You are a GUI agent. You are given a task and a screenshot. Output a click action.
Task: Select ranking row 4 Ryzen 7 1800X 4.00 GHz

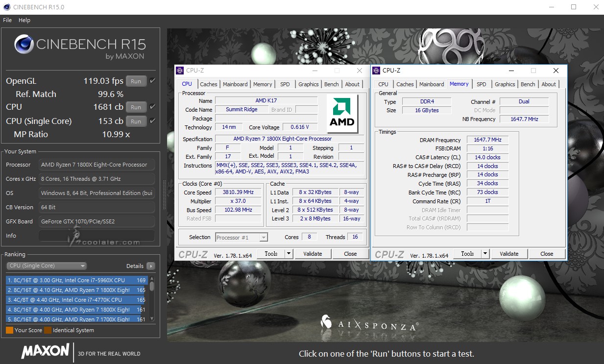77,310
